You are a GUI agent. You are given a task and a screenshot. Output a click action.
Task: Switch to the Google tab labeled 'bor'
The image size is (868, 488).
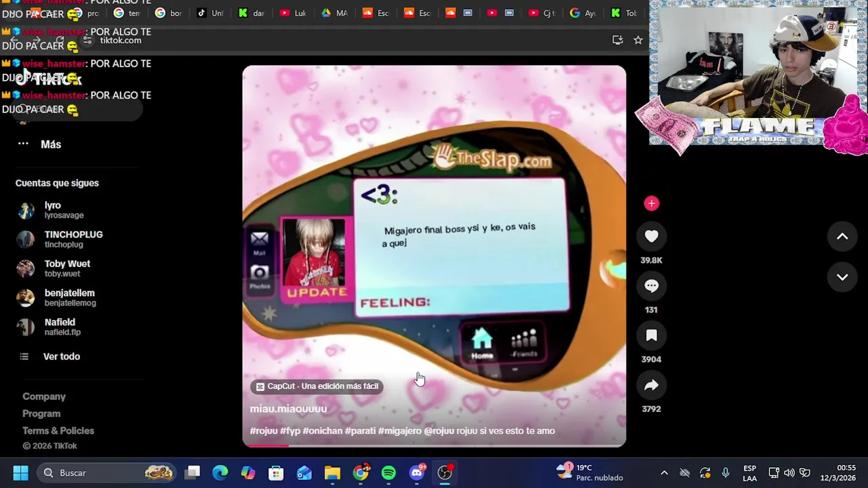pos(168,13)
